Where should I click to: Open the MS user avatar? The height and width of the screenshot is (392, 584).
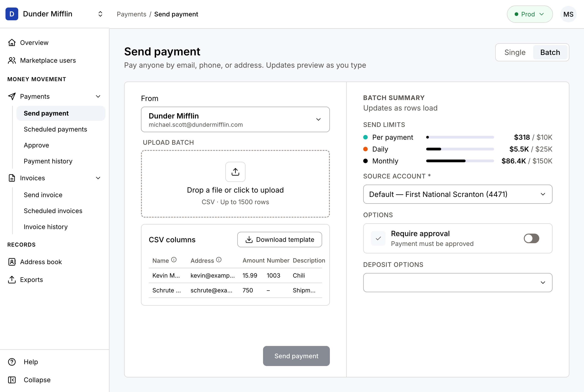(568, 14)
